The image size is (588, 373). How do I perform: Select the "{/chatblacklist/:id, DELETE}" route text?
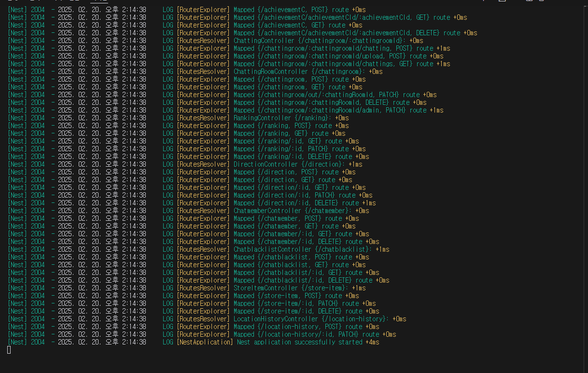tap(305, 280)
